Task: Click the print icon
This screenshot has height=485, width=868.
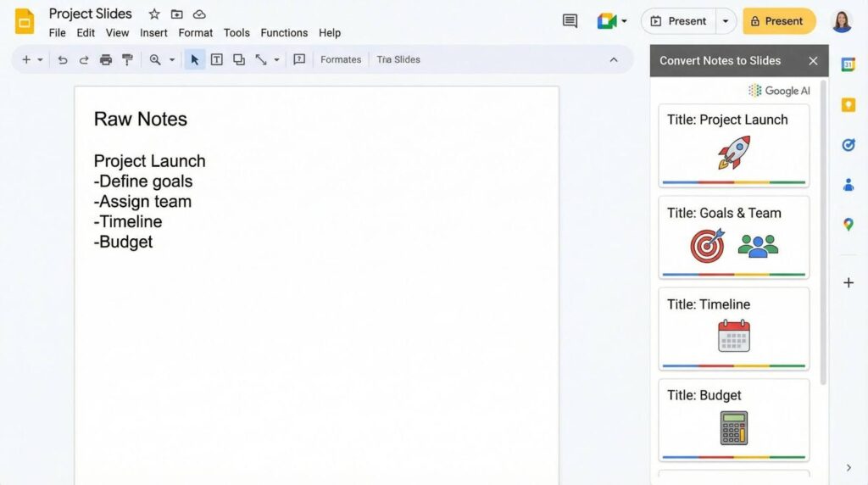Action: (x=106, y=60)
